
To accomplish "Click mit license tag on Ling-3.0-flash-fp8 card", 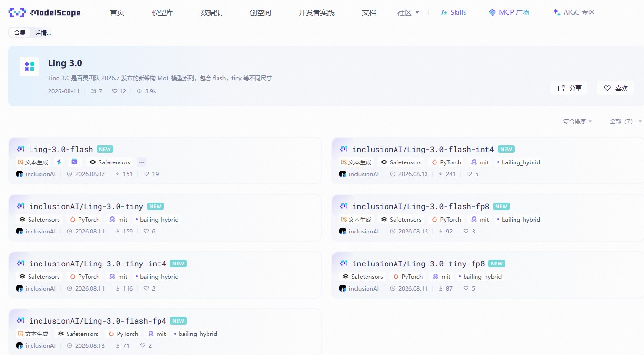I will pyautogui.click(x=480, y=219).
